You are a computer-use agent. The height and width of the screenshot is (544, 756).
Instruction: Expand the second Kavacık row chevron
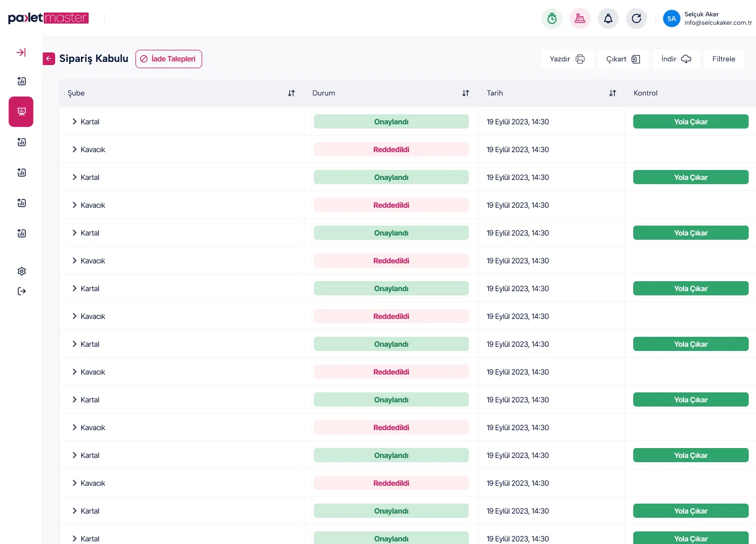point(75,205)
